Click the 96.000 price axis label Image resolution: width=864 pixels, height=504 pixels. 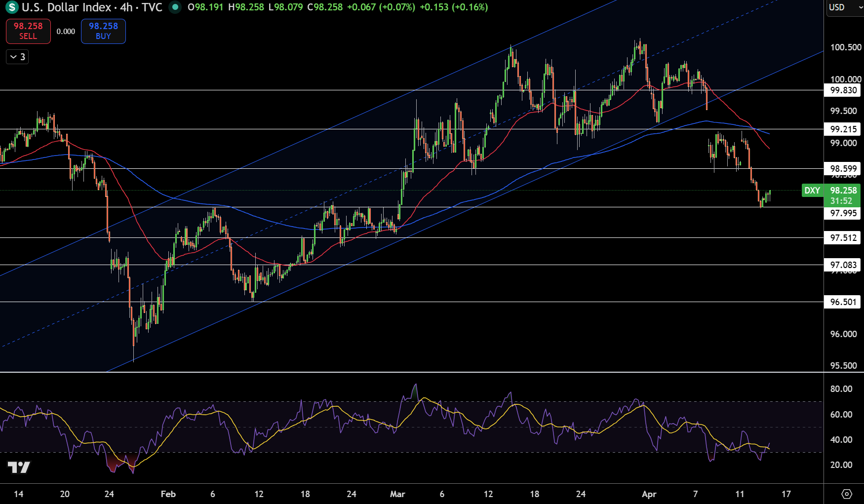(x=844, y=334)
